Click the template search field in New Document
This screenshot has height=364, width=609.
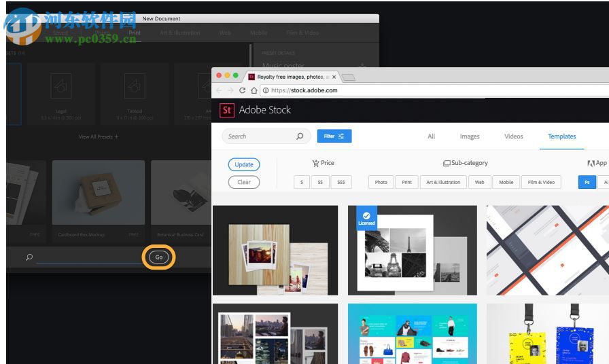click(x=90, y=257)
